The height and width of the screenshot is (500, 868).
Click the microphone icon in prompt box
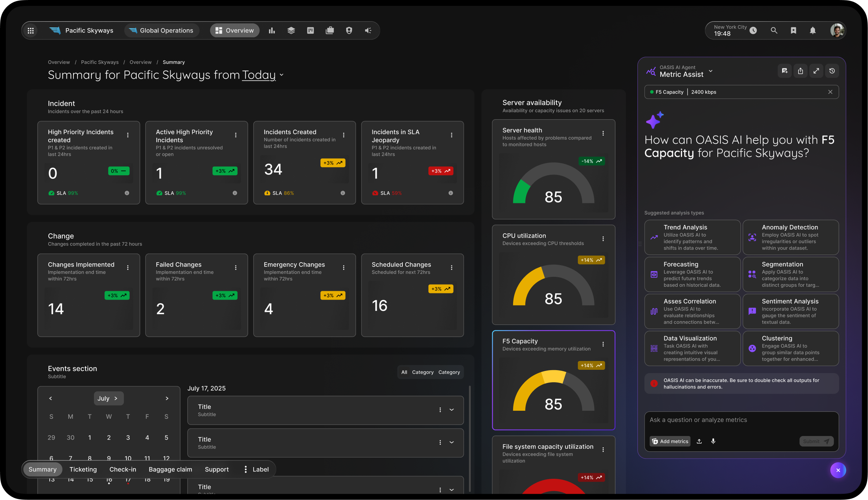pyautogui.click(x=713, y=441)
